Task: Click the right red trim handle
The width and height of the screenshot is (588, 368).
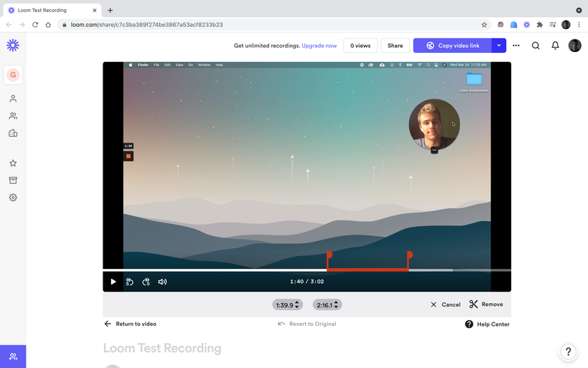Action: point(409,255)
